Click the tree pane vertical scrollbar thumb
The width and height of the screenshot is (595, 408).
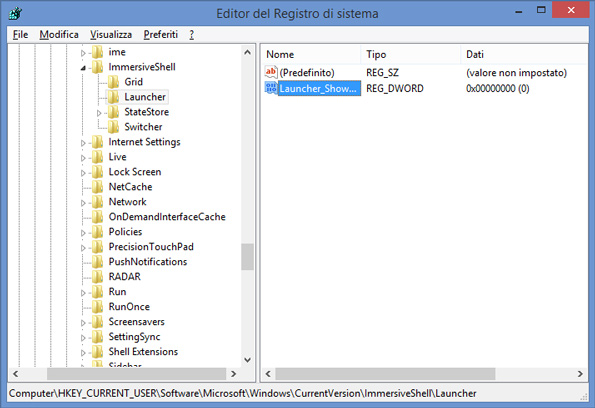[247, 257]
